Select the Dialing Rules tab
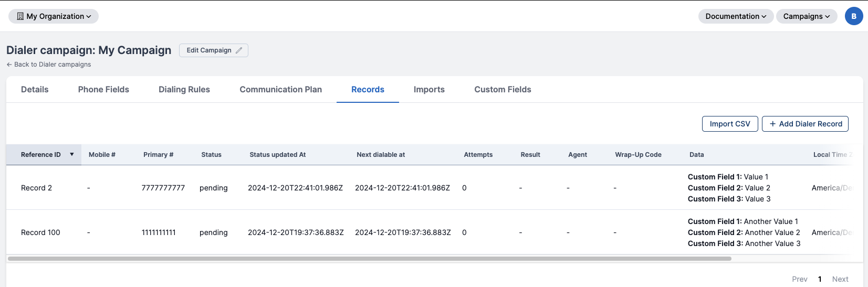Image resolution: width=868 pixels, height=287 pixels. pos(184,90)
